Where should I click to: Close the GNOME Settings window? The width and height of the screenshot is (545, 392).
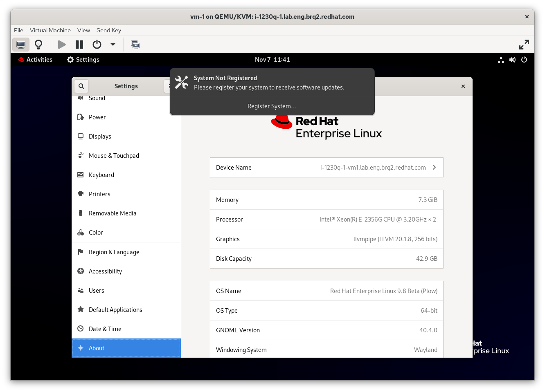tap(463, 86)
